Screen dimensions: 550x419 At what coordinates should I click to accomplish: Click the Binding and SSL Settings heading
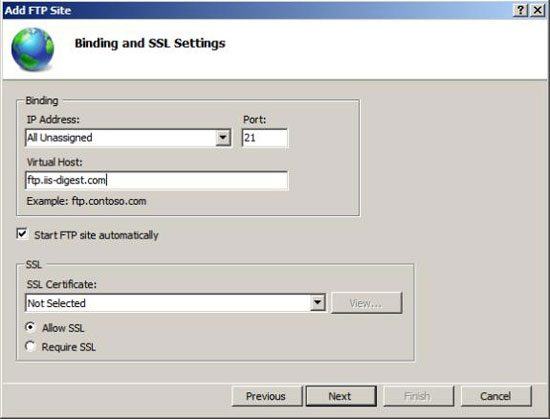click(150, 43)
